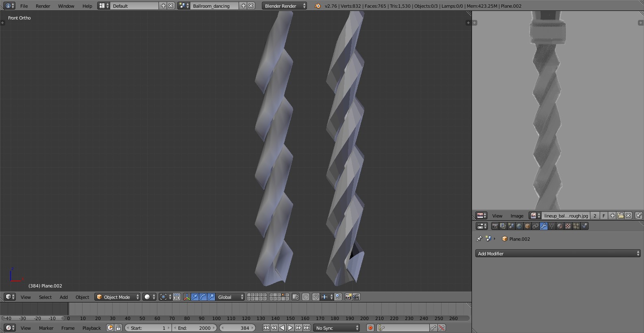Click the End frame 2000 field
Image resolution: width=644 pixels, height=333 pixels.
pyautogui.click(x=194, y=328)
